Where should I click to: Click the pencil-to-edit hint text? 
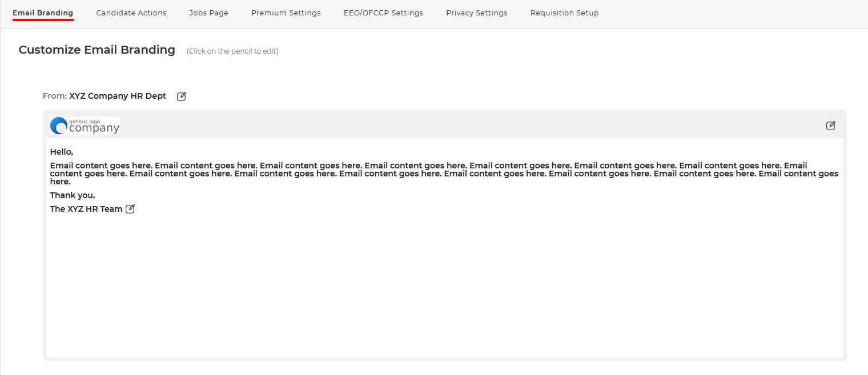[x=232, y=51]
